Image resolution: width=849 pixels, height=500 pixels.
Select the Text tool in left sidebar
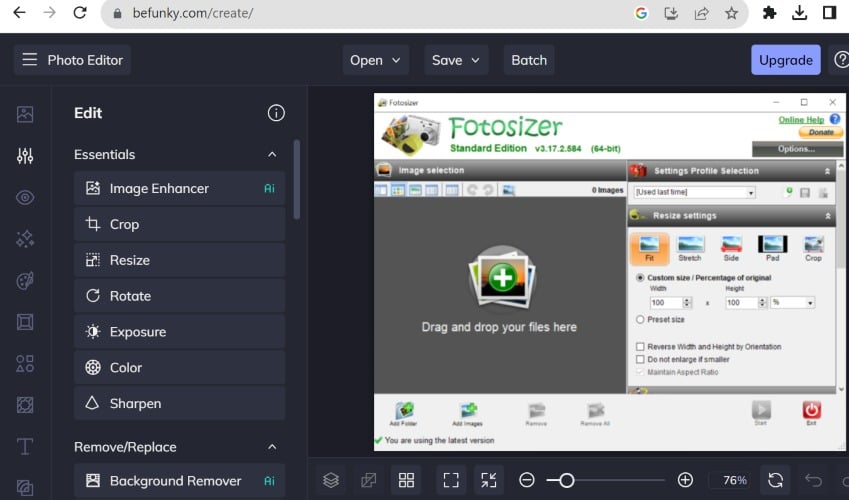(25, 446)
